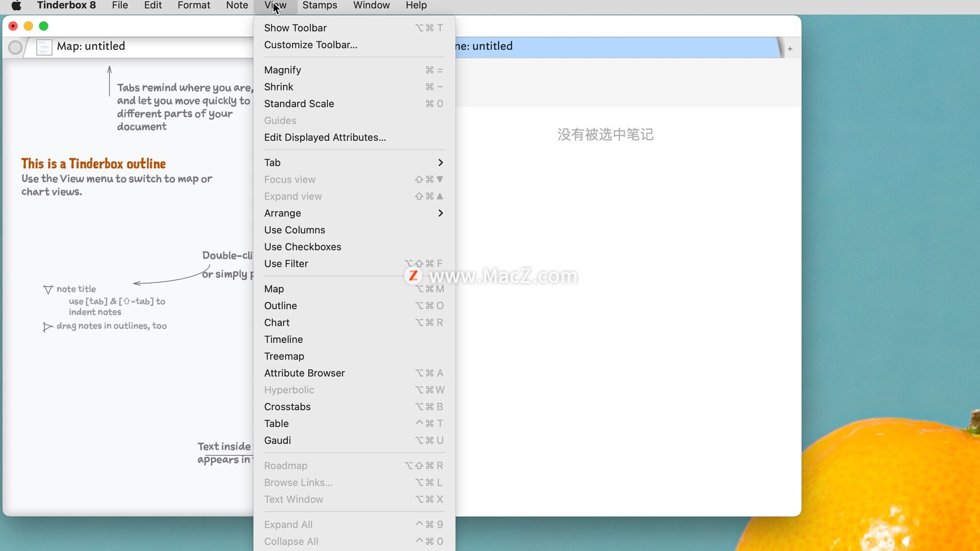Switch to Table view
Screen dimensions: 980x551
[354, 423]
